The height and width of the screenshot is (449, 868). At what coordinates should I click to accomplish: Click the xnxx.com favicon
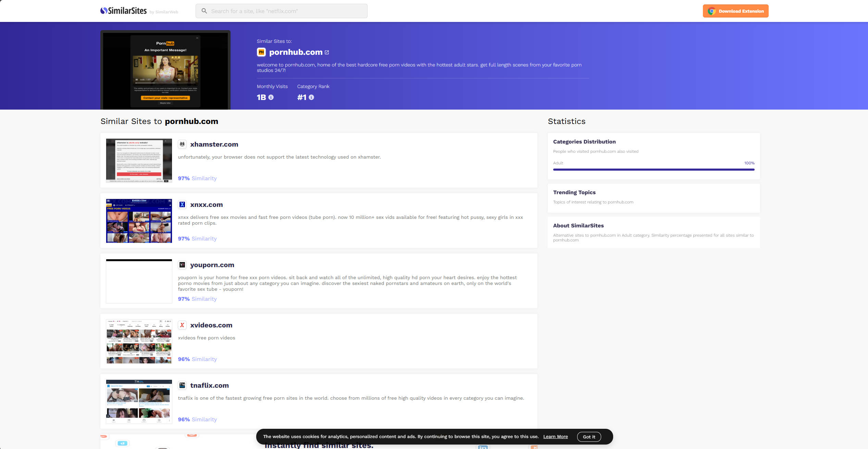click(x=182, y=204)
